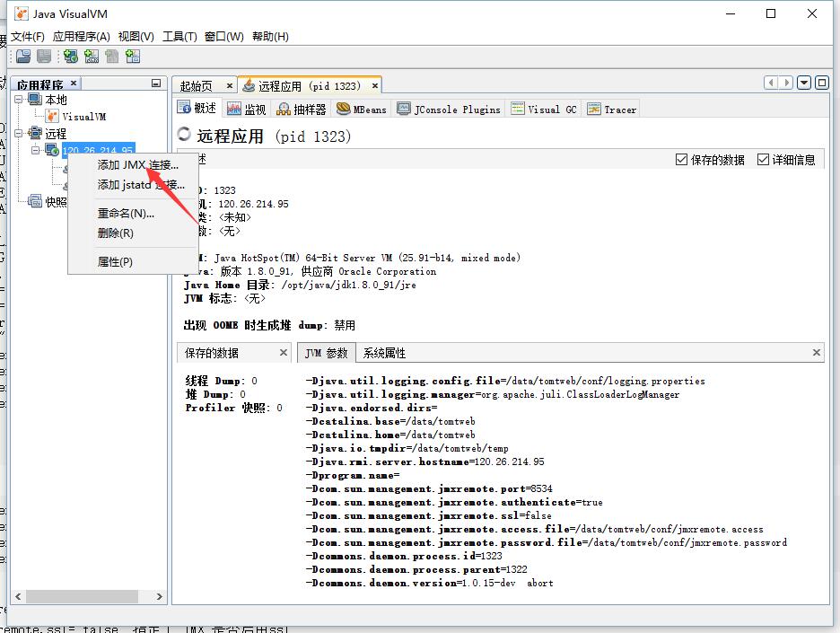The width and height of the screenshot is (840, 633).
Task: Switch to JVM 参数 tab
Action: [327, 353]
